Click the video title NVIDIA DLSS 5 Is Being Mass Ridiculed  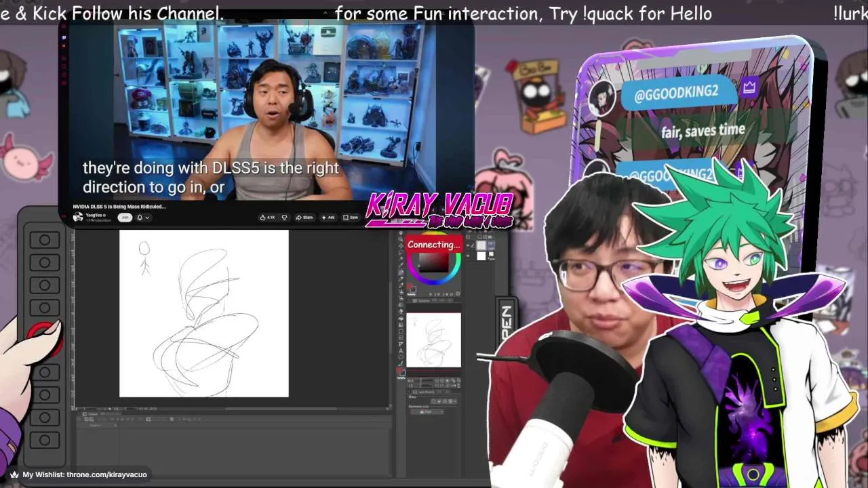point(119,206)
